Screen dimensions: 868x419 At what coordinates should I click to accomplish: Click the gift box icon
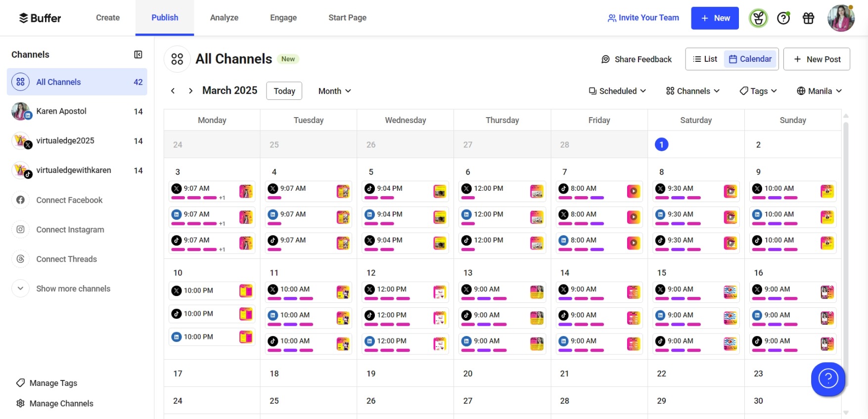tap(808, 18)
